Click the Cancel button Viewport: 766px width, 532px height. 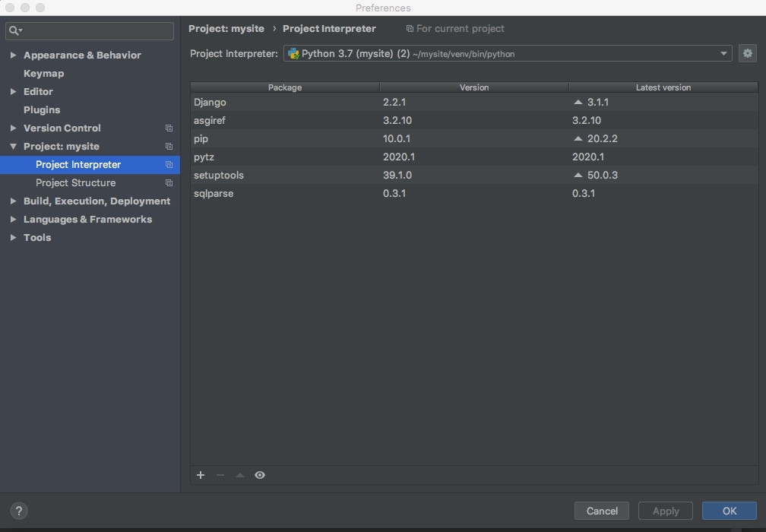(602, 511)
